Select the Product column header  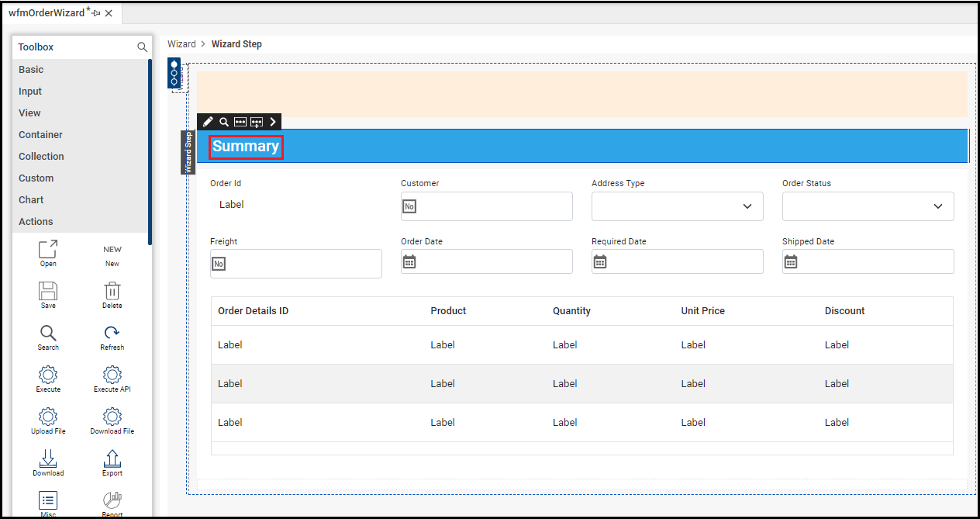tap(448, 311)
